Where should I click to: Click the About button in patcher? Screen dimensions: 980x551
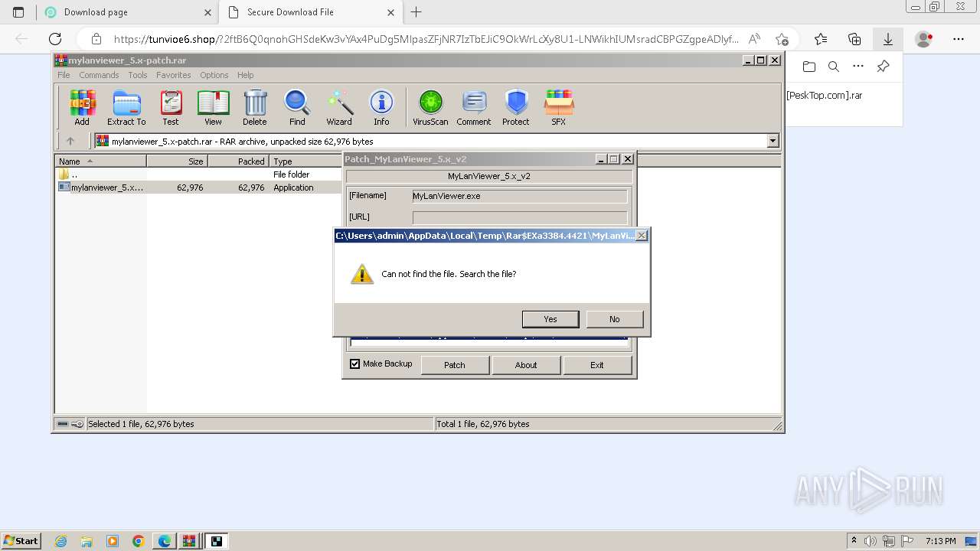[526, 365]
